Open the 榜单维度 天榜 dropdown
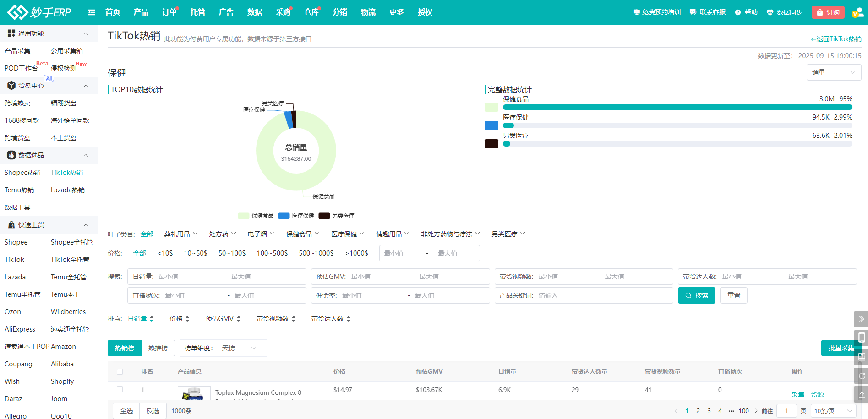This screenshot has height=419, width=868. [x=240, y=348]
